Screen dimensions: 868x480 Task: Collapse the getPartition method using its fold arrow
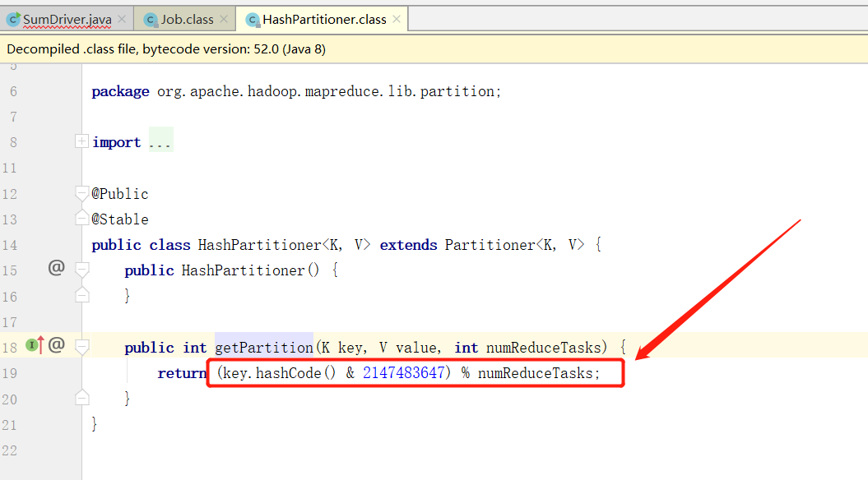tap(81, 347)
